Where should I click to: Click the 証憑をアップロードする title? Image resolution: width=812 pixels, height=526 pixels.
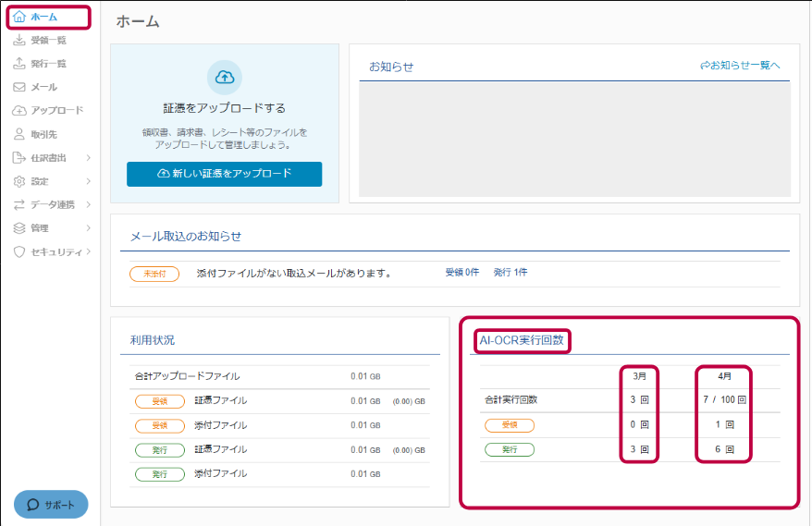(x=224, y=108)
